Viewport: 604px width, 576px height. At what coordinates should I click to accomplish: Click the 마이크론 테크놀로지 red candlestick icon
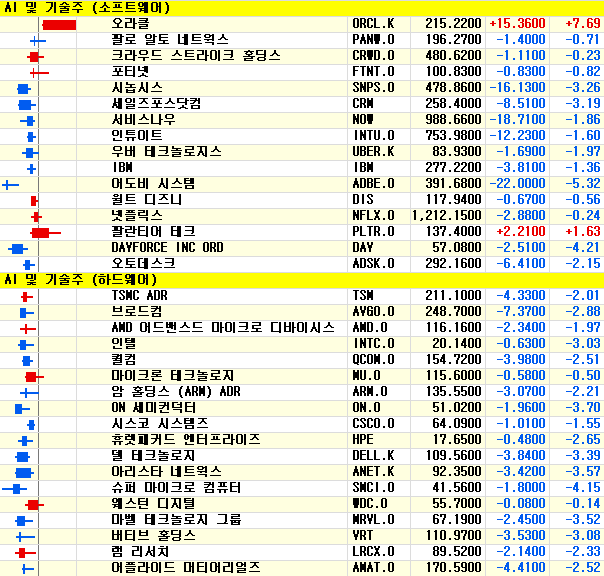click(34, 377)
